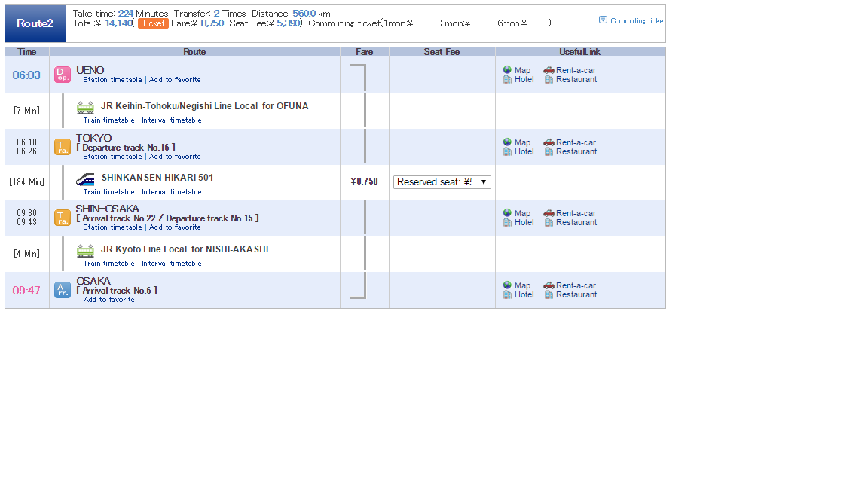Click the UENO station name
The width and height of the screenshot is (868, 488).
coord(90,70)
